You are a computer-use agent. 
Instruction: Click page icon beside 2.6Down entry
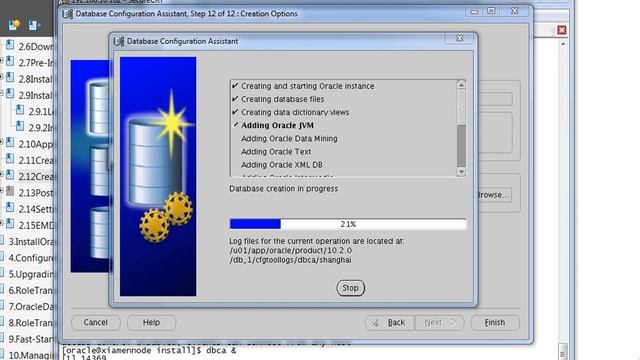click(x=10, y=45)
